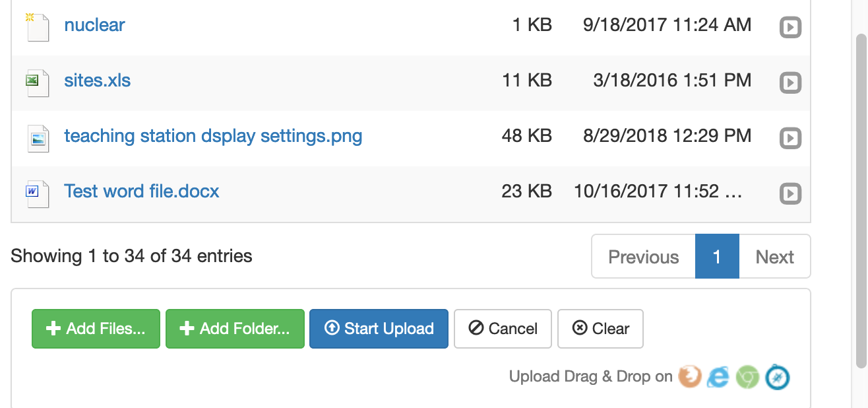Open the nuclear file link
Viewport: 868px width, 408px height.
(x=94, y=25)
